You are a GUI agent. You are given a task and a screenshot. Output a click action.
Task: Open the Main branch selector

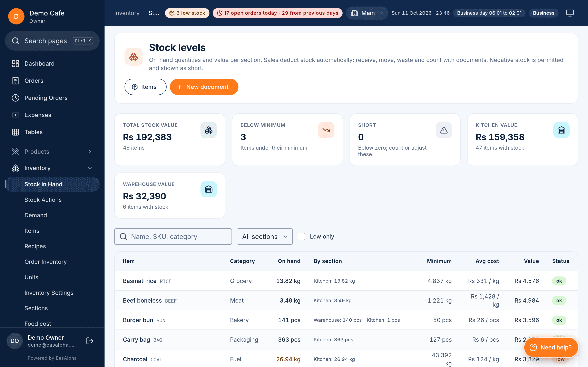pos(367,13)
